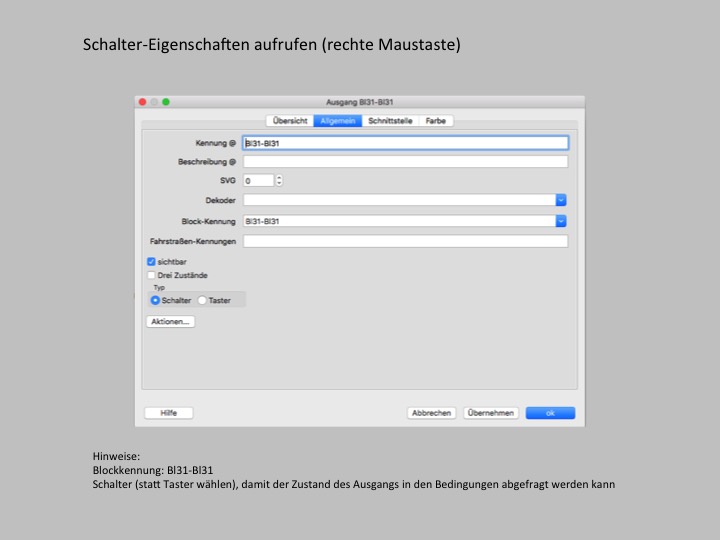The width and height of the screenshot is (720, 540).
Task: Select the Schalter radio button
Action: pyautogui.click(x=155, y=300)
